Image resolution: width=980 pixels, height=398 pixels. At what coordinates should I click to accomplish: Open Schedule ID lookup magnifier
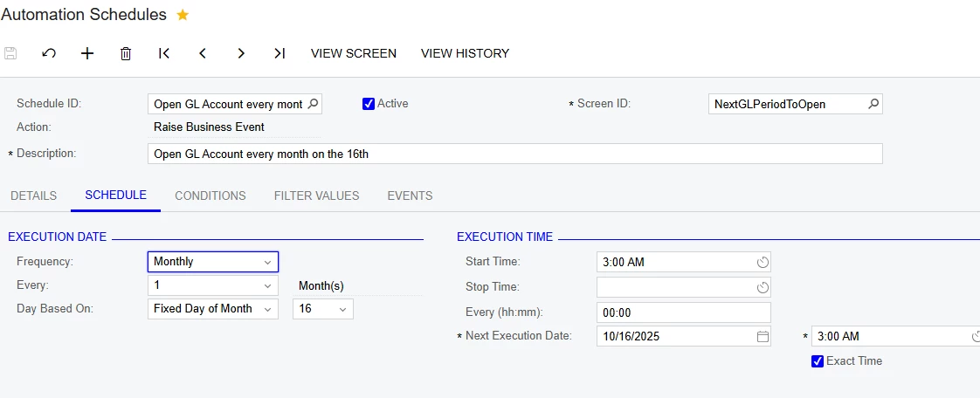(314, 104)
